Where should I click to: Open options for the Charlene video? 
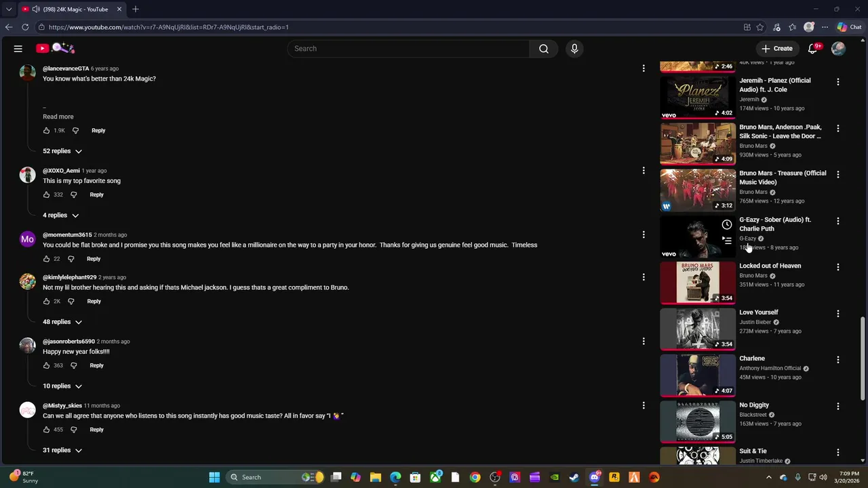point(838,360)
